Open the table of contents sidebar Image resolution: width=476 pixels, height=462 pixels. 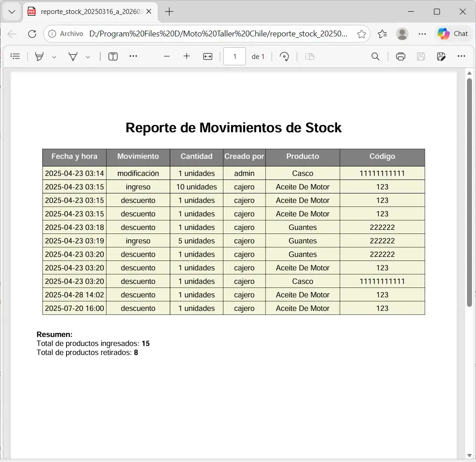point(15,56)
